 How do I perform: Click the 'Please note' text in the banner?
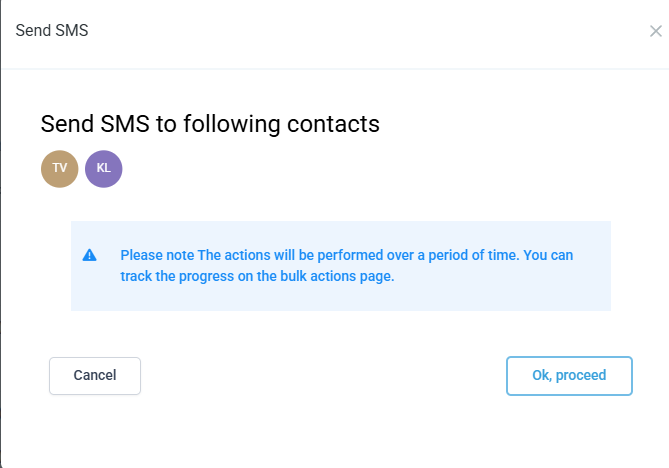click(157, 255)
